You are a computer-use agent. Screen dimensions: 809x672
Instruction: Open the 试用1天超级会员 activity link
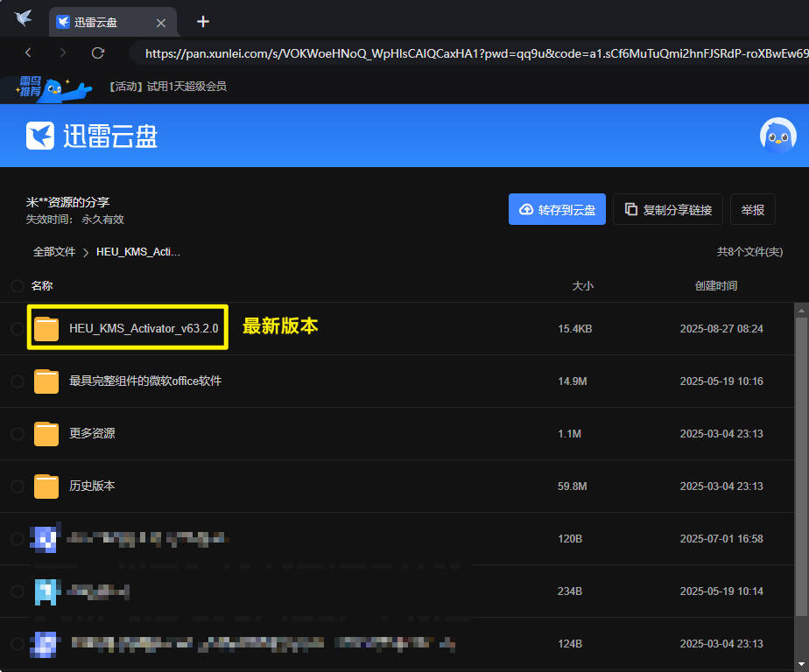point(167,86)
